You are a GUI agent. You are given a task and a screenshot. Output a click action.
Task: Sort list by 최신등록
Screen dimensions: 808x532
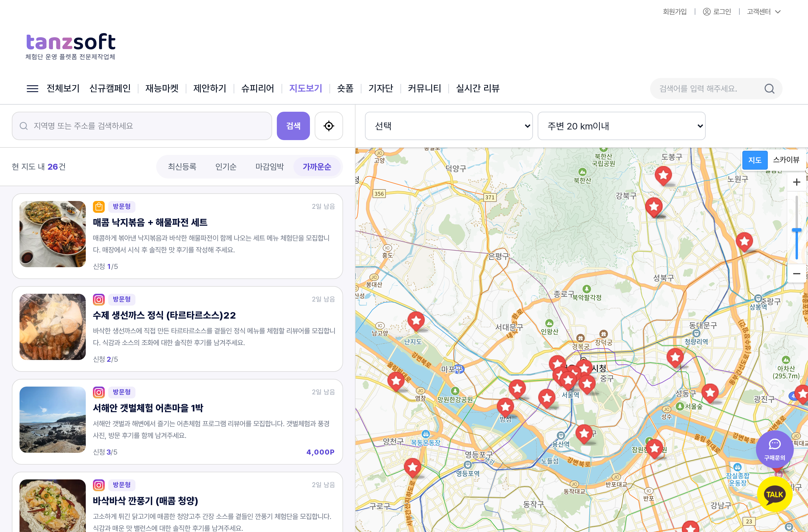[x=182, y=167]
